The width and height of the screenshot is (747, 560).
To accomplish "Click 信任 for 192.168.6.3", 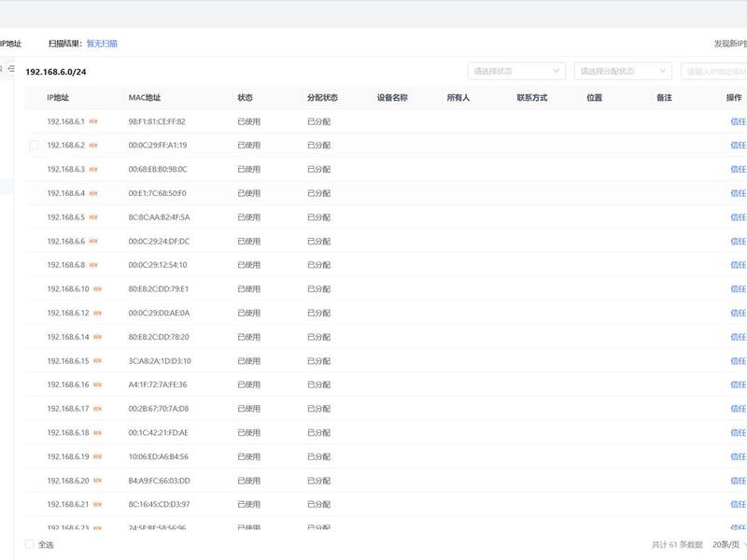I will point(738,169).
